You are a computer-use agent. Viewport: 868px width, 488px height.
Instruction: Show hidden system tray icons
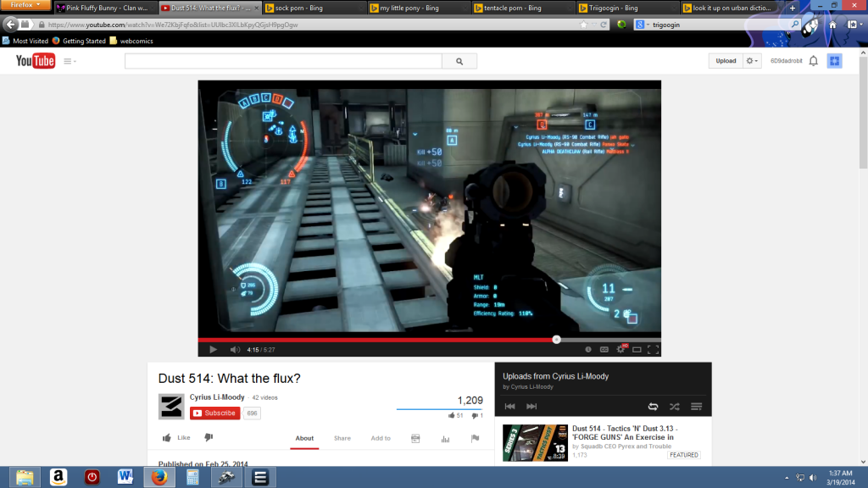(787, 478)
